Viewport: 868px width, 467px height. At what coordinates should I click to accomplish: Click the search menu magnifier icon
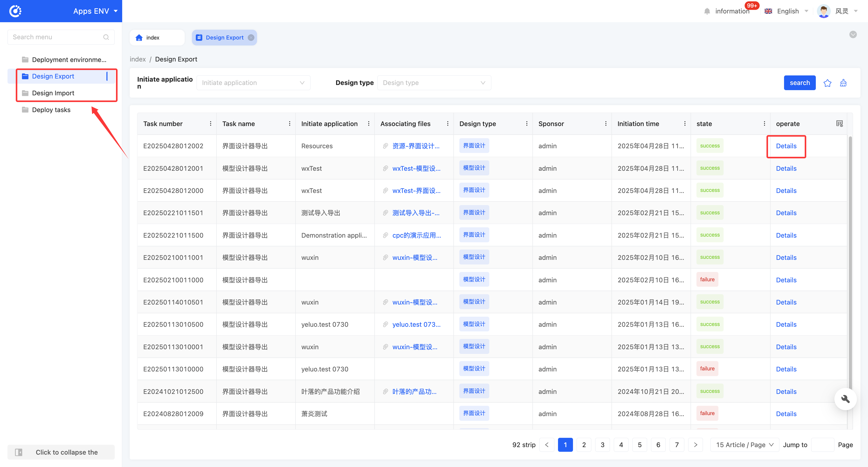click(106, 37)
